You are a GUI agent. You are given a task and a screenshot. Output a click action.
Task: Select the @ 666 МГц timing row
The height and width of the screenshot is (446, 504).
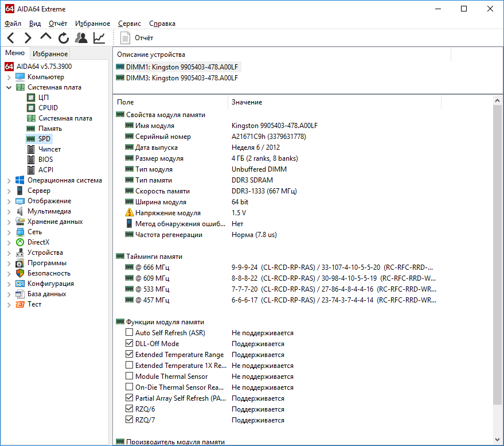(x=278, y=267)
